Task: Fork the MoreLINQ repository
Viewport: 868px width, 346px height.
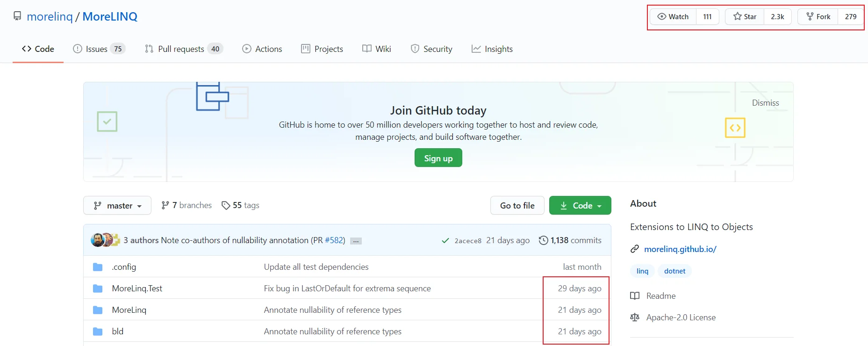Action: 818,16
